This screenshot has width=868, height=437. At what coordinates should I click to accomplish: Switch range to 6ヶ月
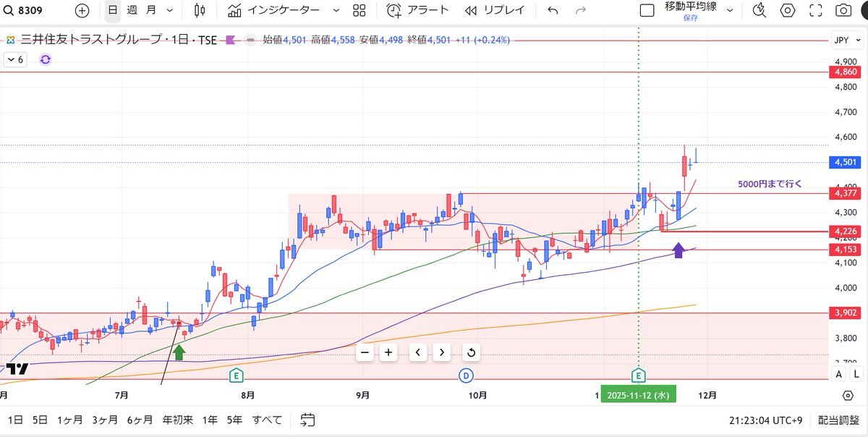point(140,420)
